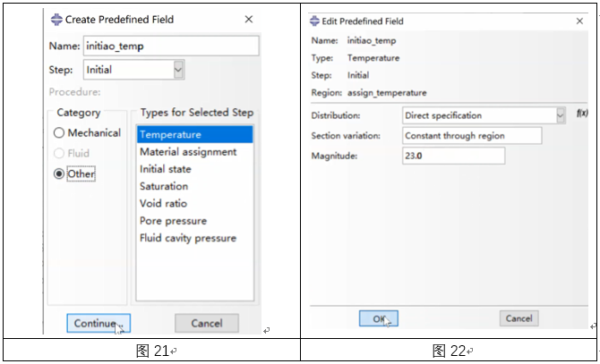This screenshot has width=600, height=364.
Task: Click the Continue... button
Action: coord(99,323)
